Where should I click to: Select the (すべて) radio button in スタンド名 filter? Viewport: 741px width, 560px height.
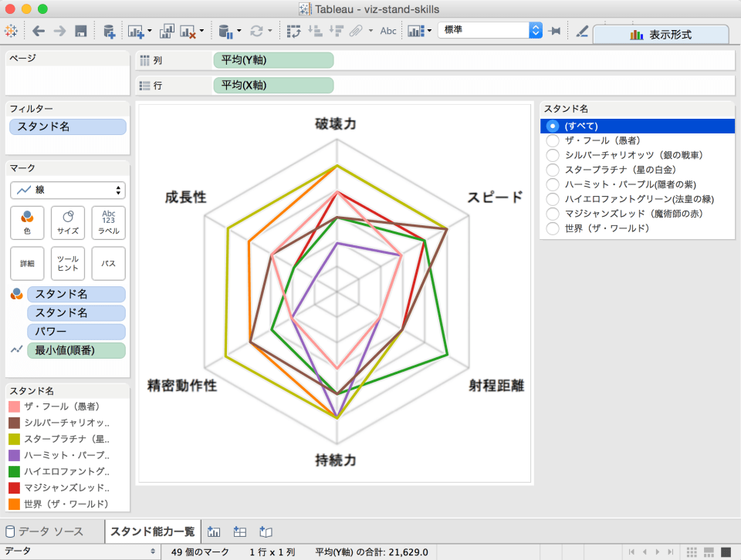tap(552, 125)
